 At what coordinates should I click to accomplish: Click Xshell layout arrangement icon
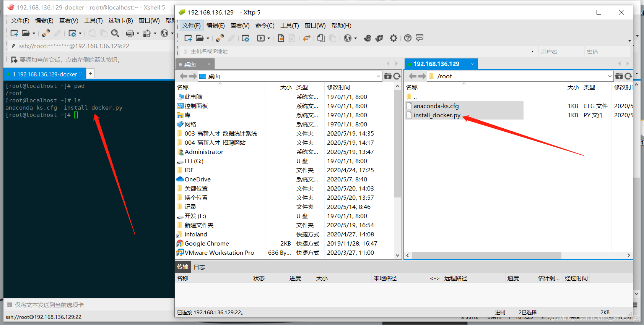point(147,33)
